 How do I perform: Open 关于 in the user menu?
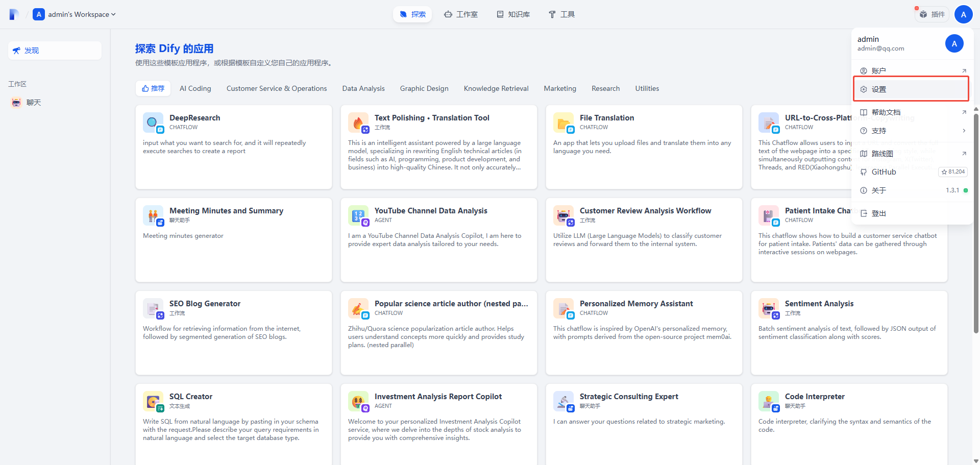(912, 190)
